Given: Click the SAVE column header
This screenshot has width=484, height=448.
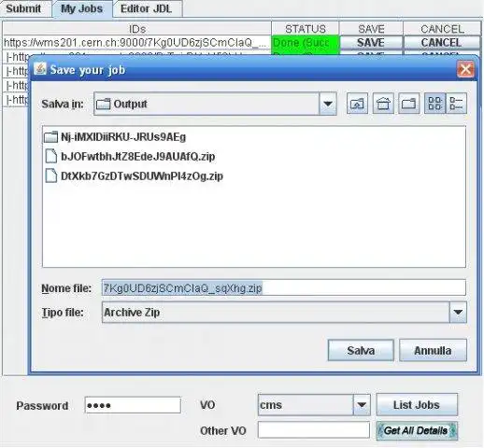Looking at the screenshot, I should pyautogui.click(x=371, y=29).
